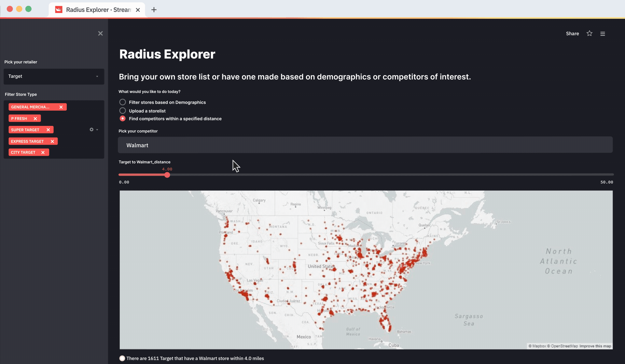Favorite the app using the star icon
Image resolution: width=625 pixels, height=364 pixels.
(589, 34)
